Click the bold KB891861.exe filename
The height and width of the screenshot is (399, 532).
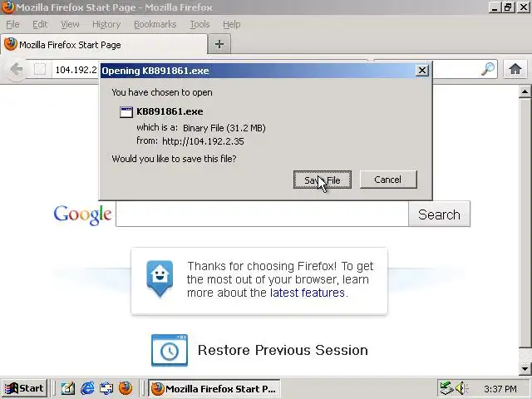pos(170,111)
